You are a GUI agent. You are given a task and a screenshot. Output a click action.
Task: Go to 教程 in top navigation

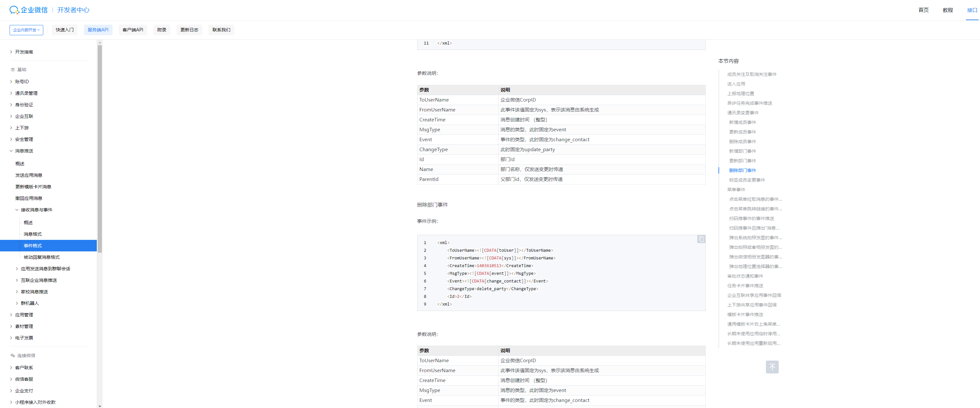click(947, 10)
